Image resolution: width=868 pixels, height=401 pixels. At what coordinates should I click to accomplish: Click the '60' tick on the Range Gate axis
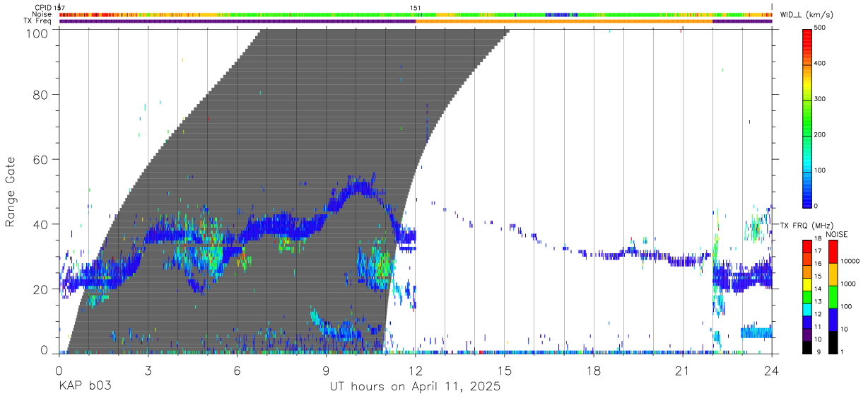[41, 159]
